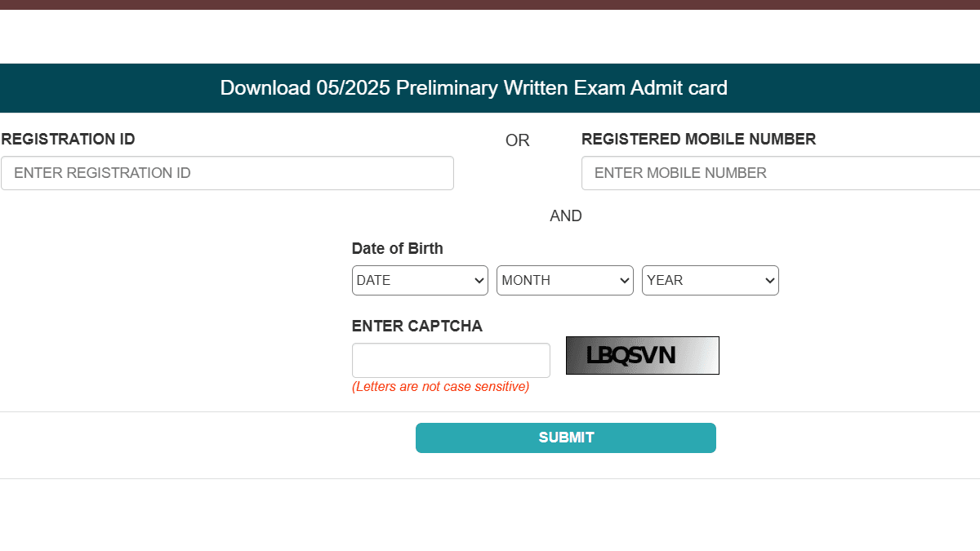The height and width of the screenshot is (551, 980).
Task: Click the ENTER CAPTCHA label
Action: [x=416, y=326]
